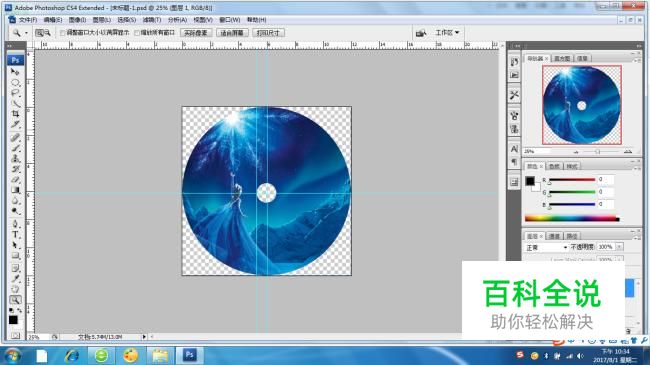Switch to the 样式 tab
This screenshot has height=365, width=650.
pyautogui.click(x=572, y=166)
